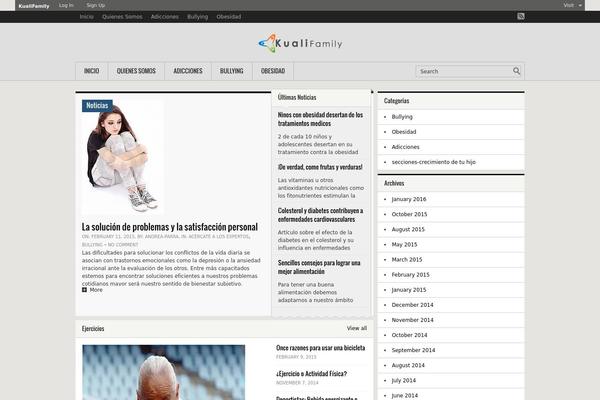This screenshot has width=600, height=400.
Task: Click the RSS feed icon in top bar
Action: [x=520, y=16]
